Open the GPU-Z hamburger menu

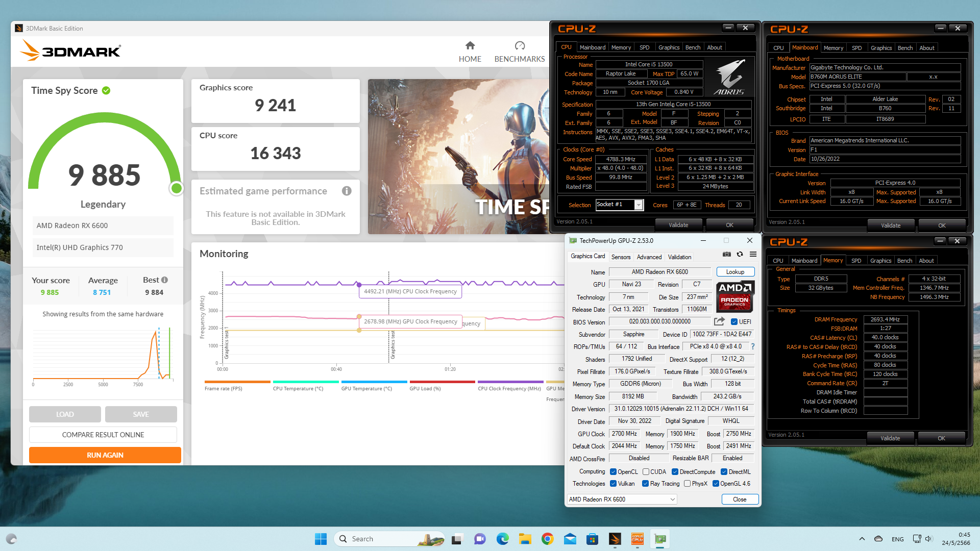coord(753,254)
